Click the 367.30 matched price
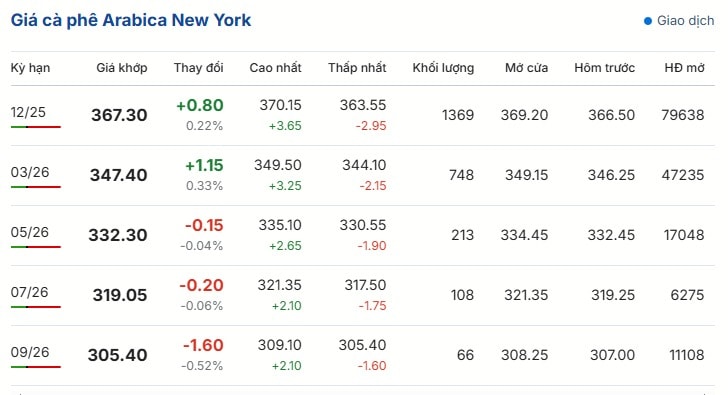 [119, 115]
